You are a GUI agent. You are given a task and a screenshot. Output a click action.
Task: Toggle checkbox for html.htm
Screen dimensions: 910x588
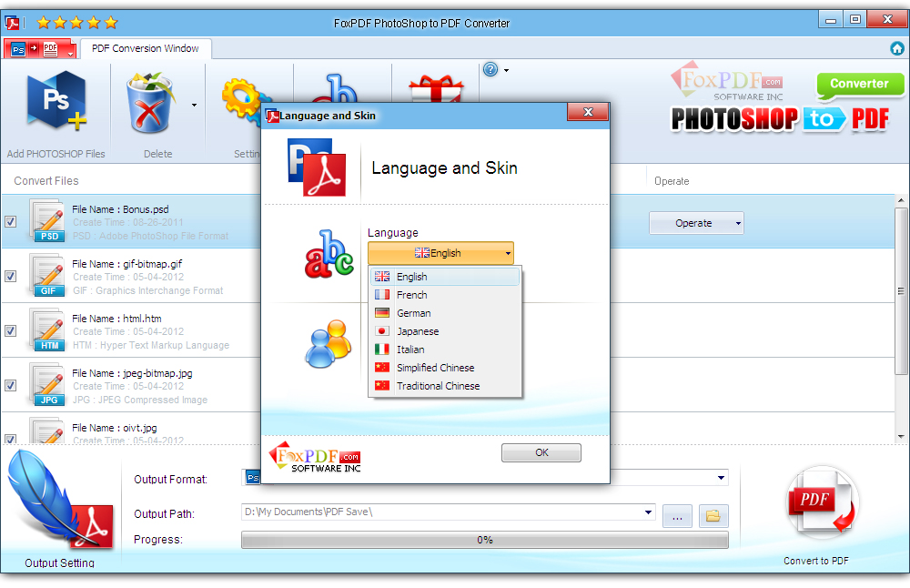point(10,330)
